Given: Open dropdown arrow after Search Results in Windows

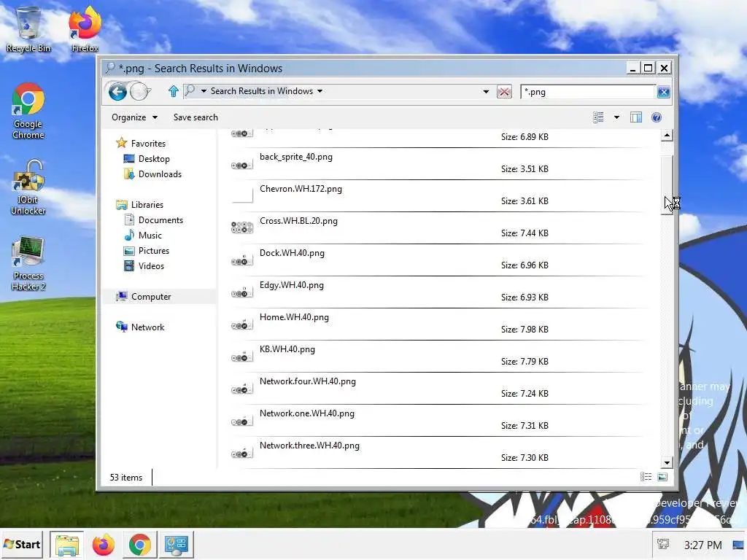Looking at the screenshot, I should click(x=320, y=91).
